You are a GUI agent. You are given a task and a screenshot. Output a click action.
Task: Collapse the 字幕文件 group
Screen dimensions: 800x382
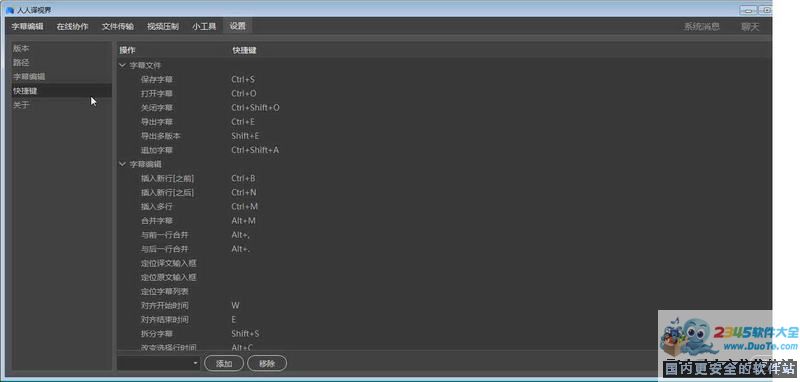tap(122, 65)
